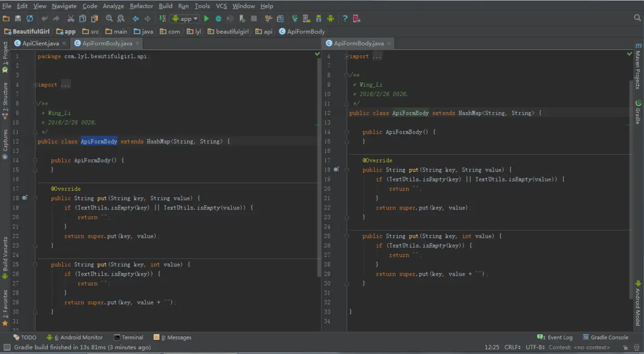Click the Navigate Back arrow icon

coord(136,19)
